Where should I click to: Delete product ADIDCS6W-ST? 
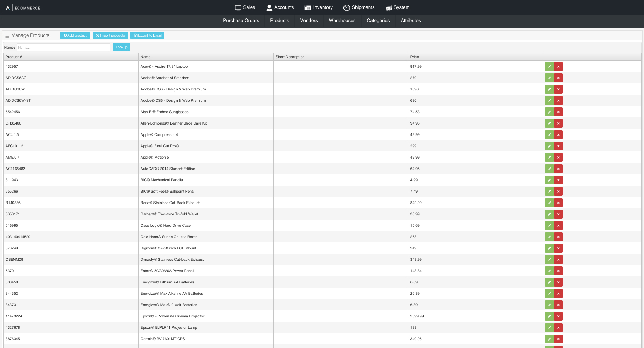[558, 101]
